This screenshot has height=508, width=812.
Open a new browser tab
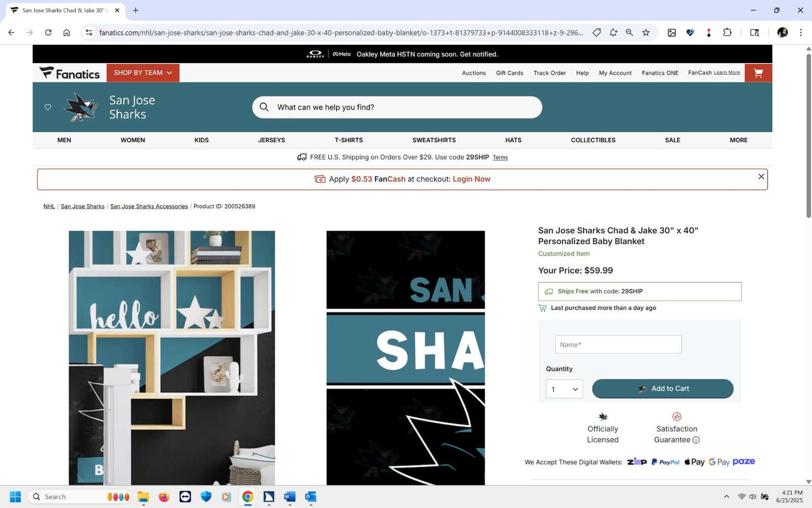[136, 10]
